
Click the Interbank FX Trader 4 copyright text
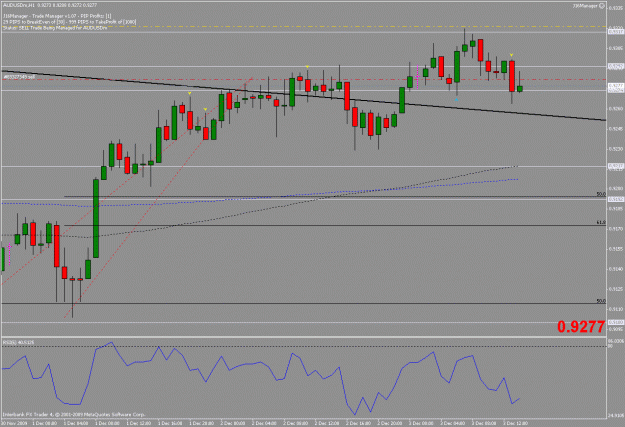(x=74, y=414)
